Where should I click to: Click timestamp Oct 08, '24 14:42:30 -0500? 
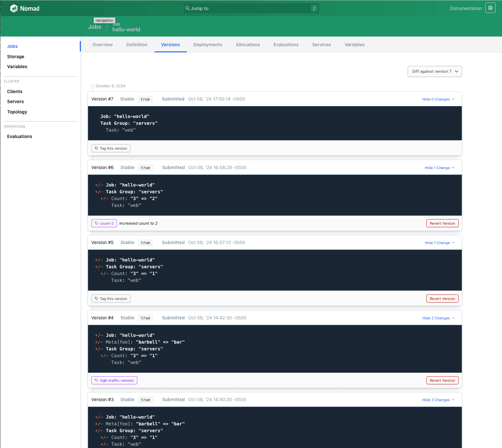click(217, 318)
